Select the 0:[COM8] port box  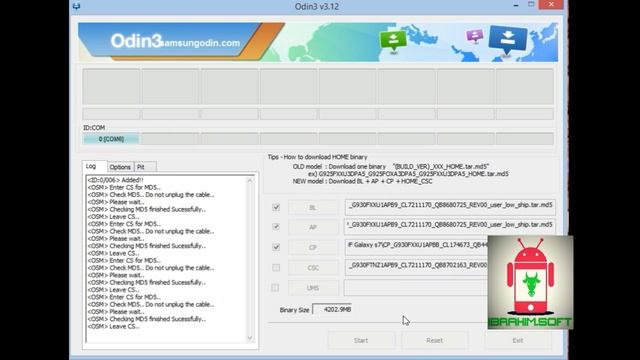point(111,139)
